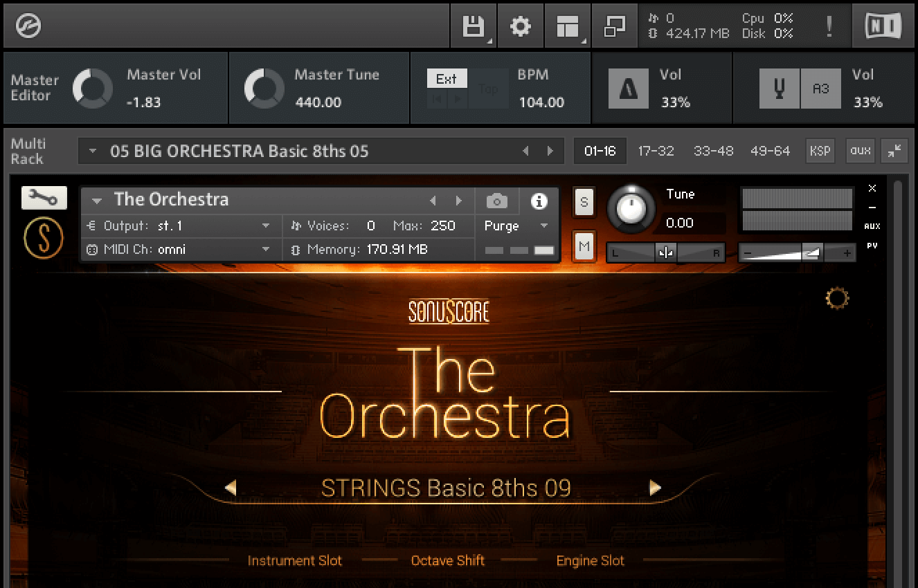
Task: Toggle the metronome icon
Action: click(629, 89)
